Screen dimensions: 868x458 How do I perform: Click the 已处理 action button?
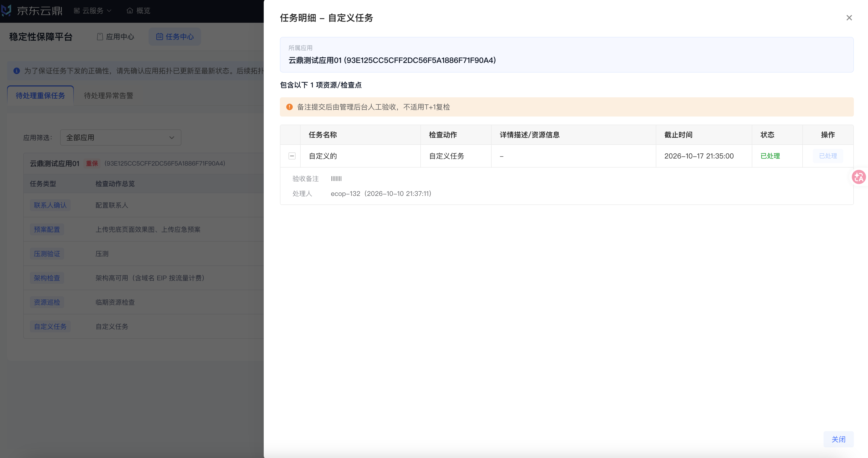[828, 156]
